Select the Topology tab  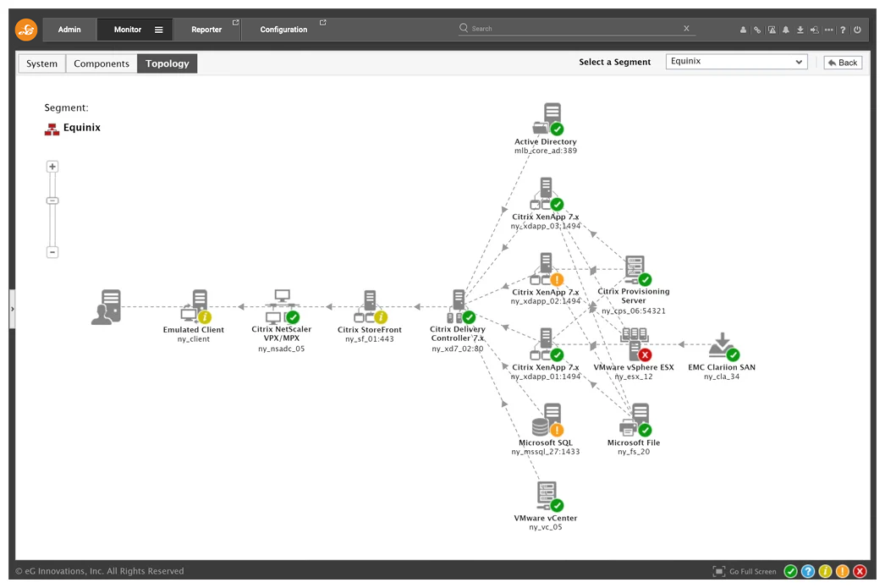click(167, 63)
